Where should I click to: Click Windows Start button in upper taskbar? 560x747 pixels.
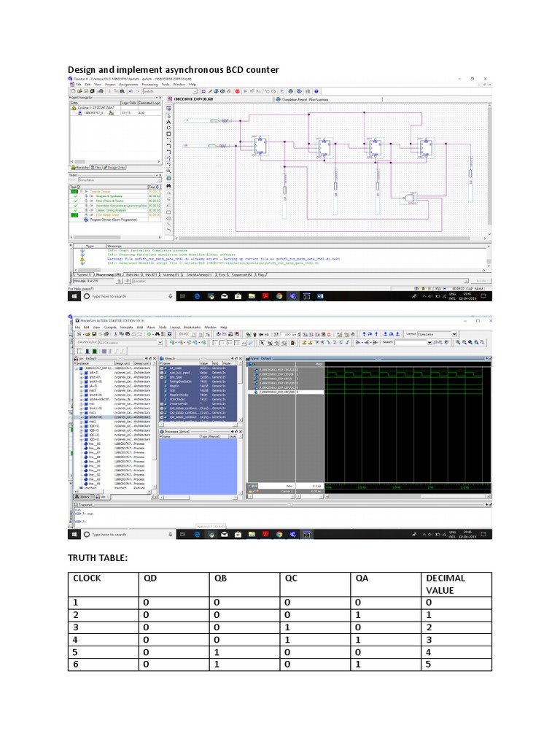coord(74,296)
